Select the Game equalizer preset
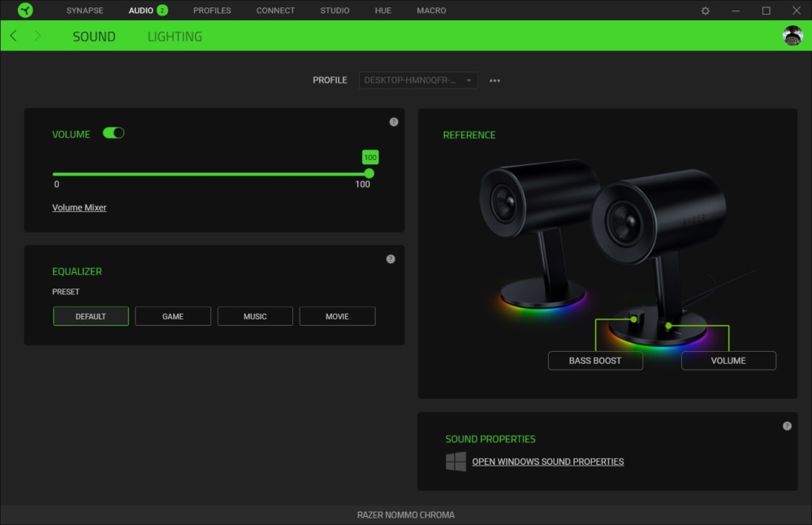 pyautogui.click(x=173, y=316)
